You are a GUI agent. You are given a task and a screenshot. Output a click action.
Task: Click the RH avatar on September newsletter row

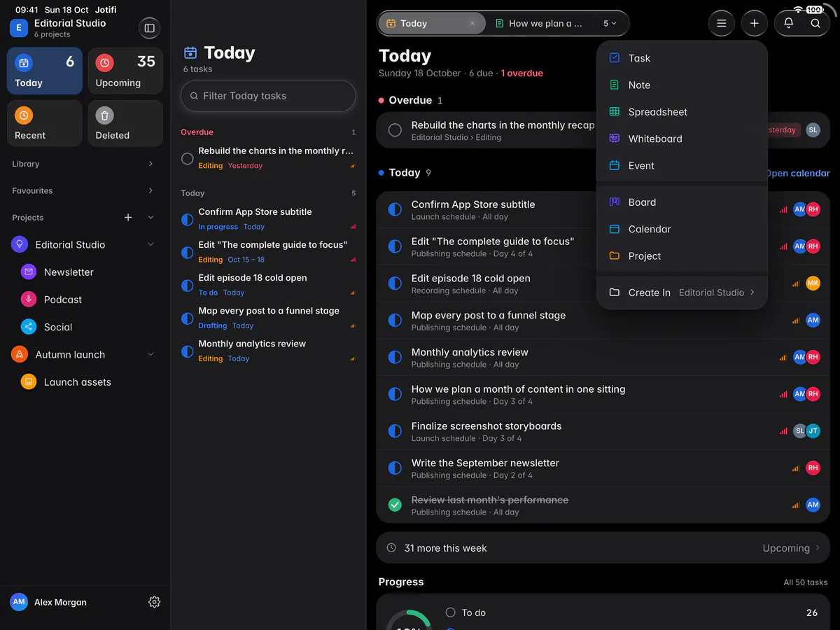(813, 468)
